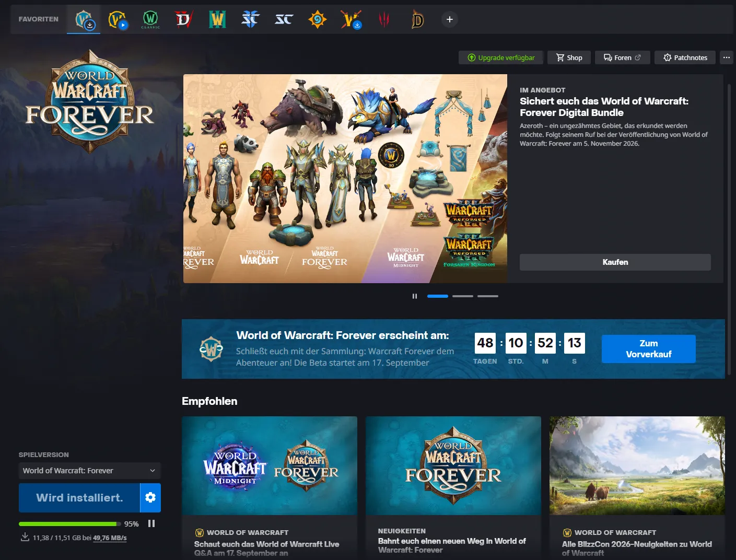Open the Shop

(x=569, y=57)
